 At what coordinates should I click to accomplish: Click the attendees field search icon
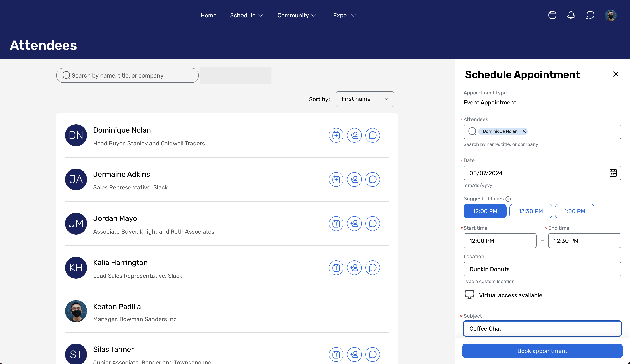[472, 131]
